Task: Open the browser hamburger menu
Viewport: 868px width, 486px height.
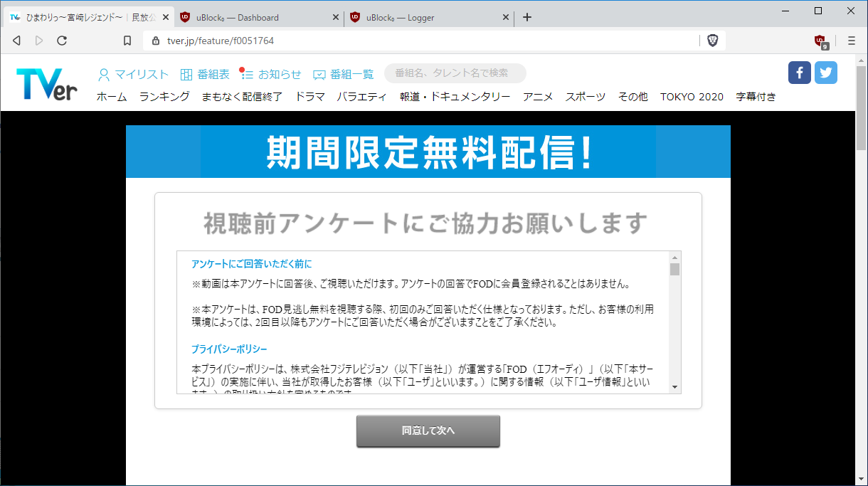Action: (x=851, y=41)
